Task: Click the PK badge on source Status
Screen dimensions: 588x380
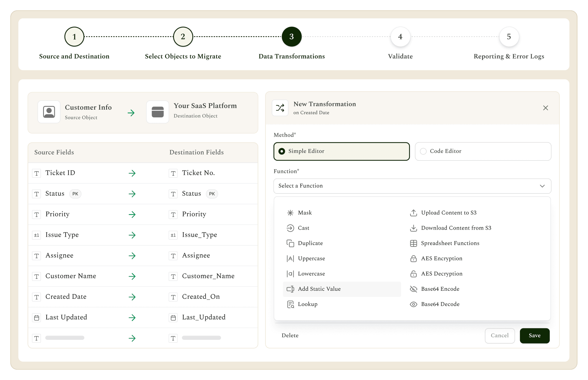Action: coord(75,194)
